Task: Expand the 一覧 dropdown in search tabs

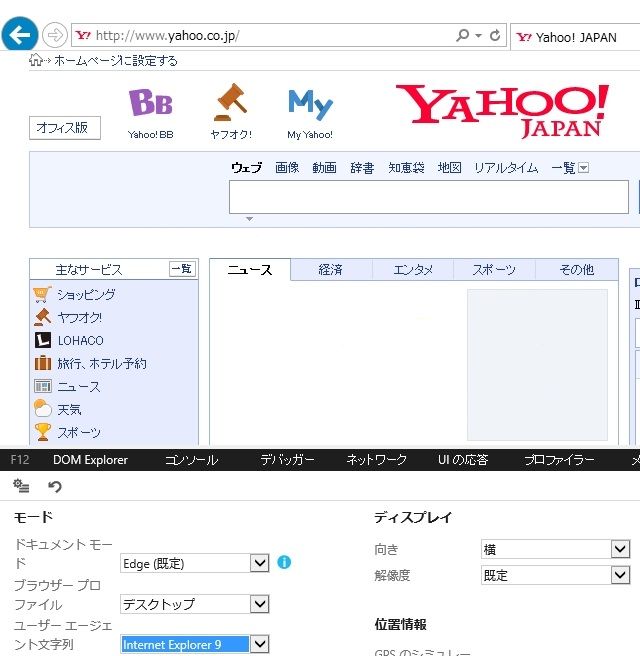Action: 584,168
